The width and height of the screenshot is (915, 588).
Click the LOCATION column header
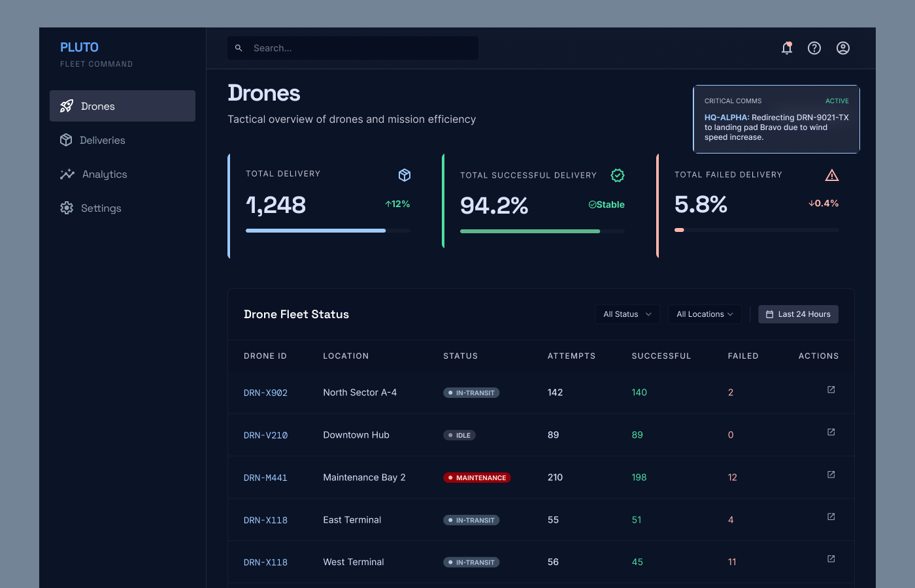346,356
